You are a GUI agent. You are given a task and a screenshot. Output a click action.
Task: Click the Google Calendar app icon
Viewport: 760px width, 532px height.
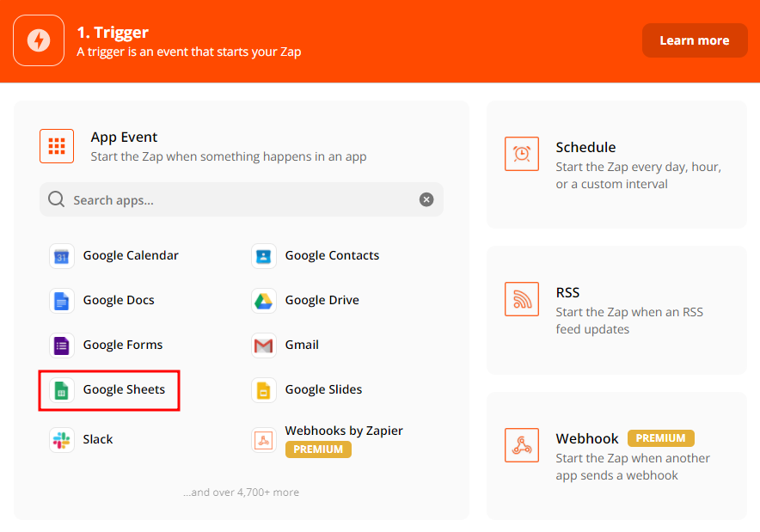61,256
